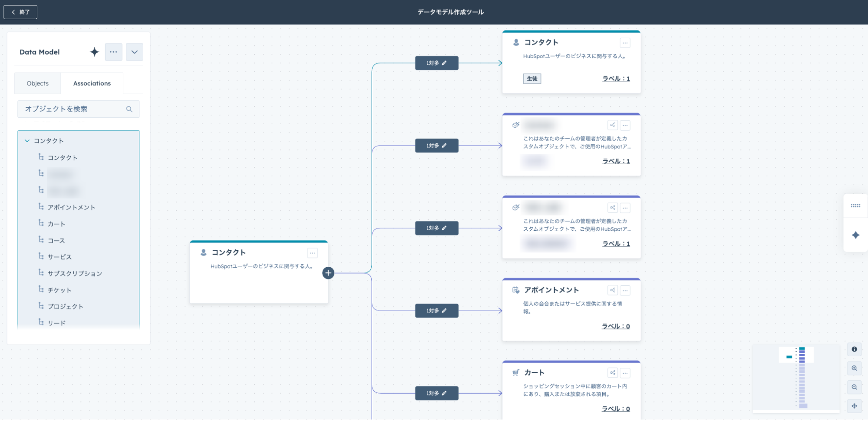Open the share icon on アポイントメント card

(x=612, y=290)
